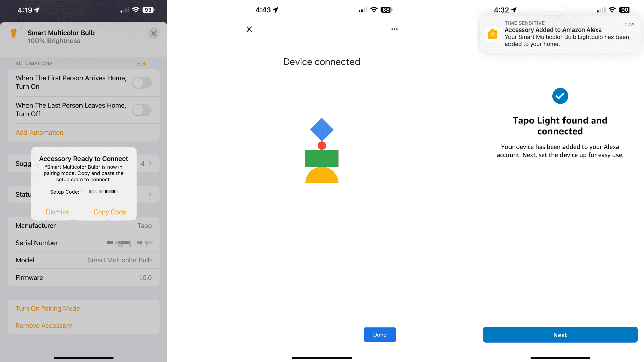Tap the close X icon in Google Home
The width and height of the screenshot is (644, 362).
250,29
